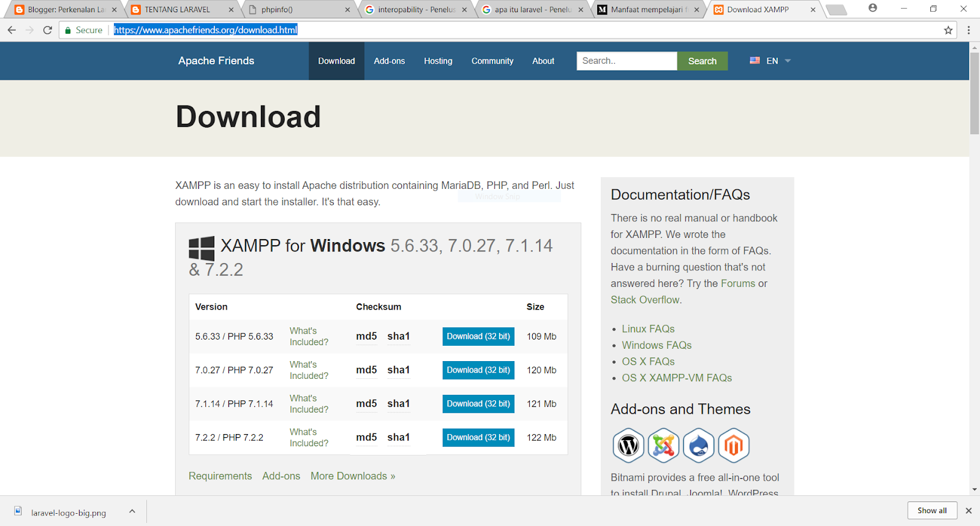Open the About nav menu item

543,61
